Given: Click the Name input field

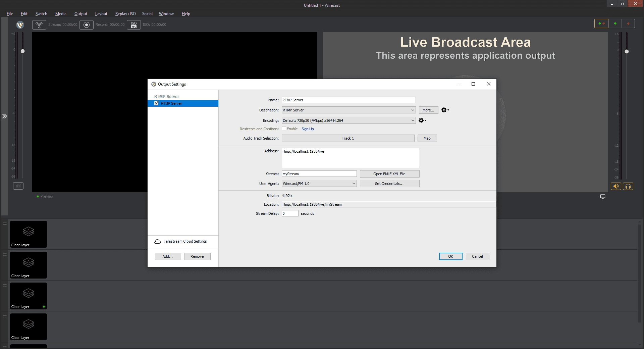Looking at the screenshot, I should tap(348, 100).
